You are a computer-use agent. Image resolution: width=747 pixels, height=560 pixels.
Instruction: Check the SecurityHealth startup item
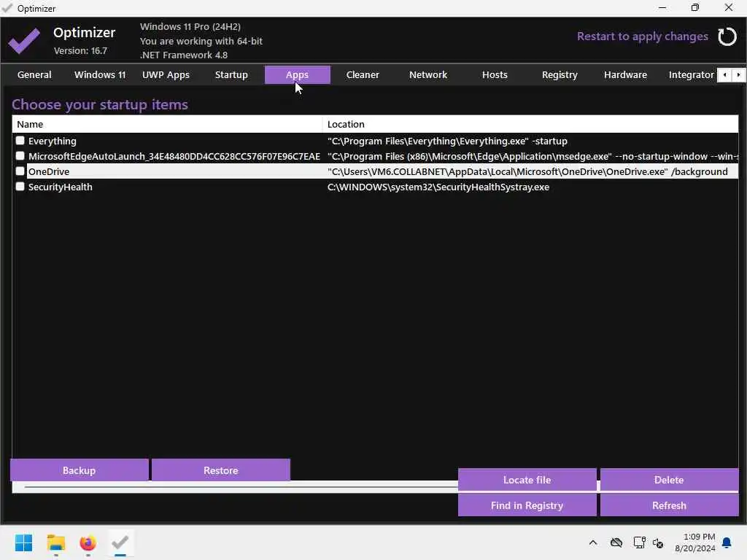click(20, 186)
